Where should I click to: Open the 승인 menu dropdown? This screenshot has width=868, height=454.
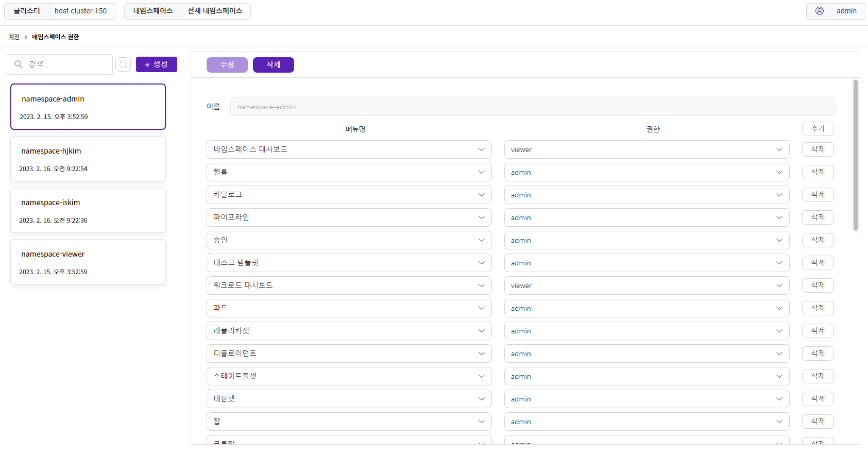[x=349, y=240]
